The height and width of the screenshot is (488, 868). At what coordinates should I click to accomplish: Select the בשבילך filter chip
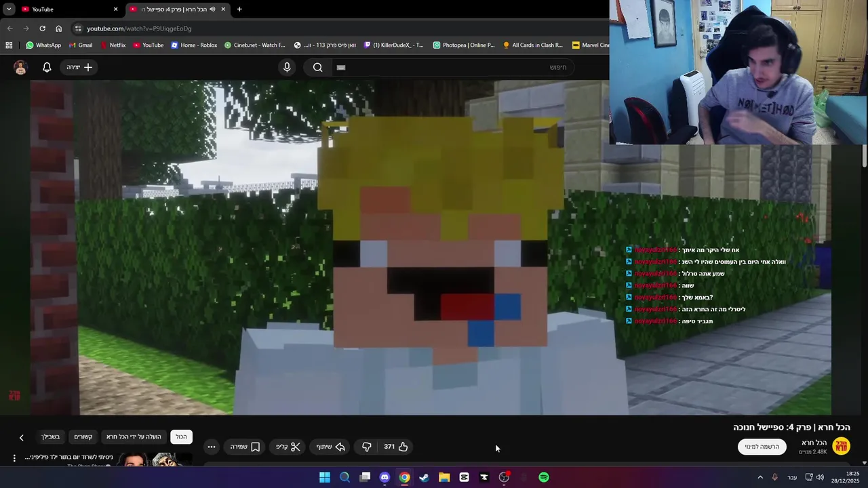click(x=50, y=436)
